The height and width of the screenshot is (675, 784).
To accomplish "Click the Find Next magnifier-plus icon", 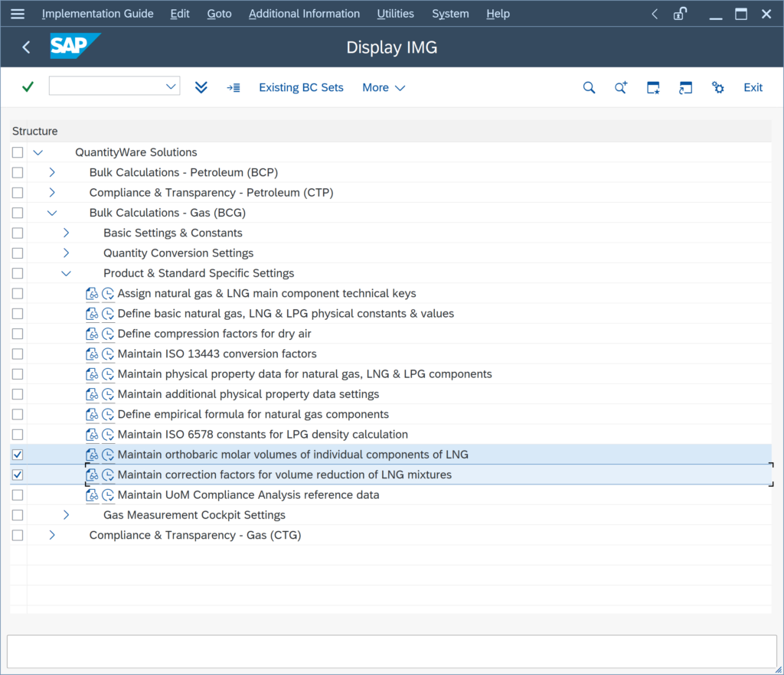I will click(621, 88).
